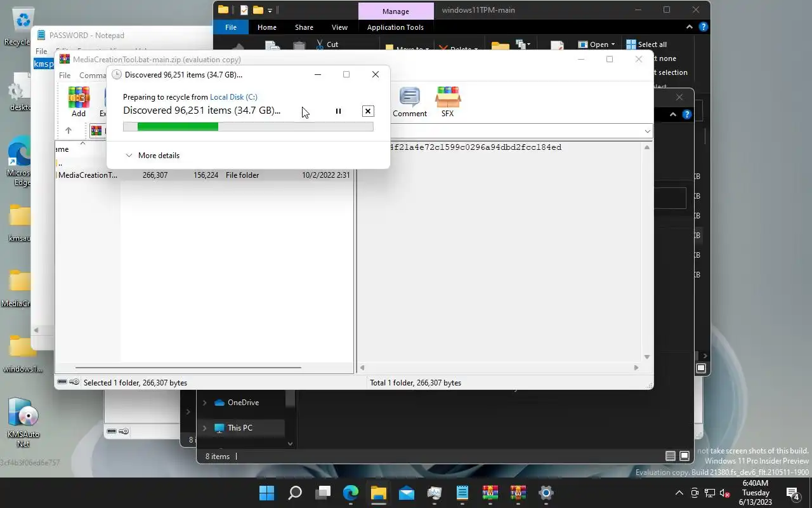Click the 'File folder' type cell
Screen dimensions: 812x508
click(x=242, y=175)
